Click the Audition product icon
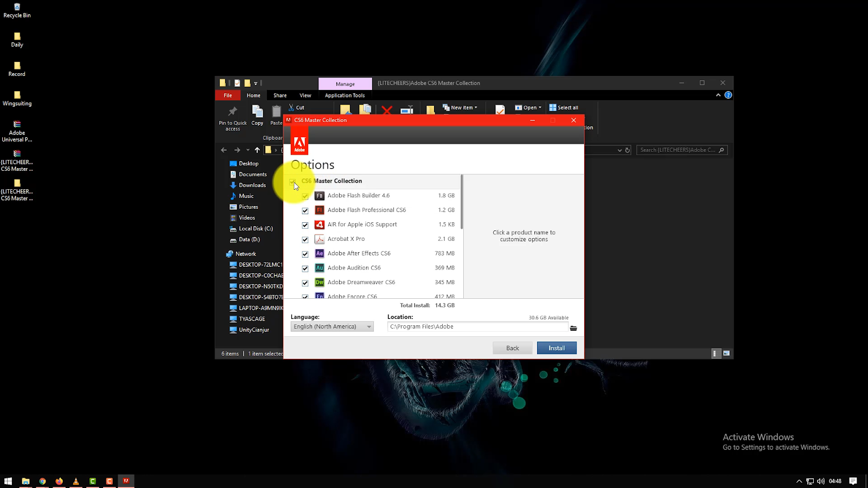The height and width of the screenshot is (488, 868). tap(320, 268)
